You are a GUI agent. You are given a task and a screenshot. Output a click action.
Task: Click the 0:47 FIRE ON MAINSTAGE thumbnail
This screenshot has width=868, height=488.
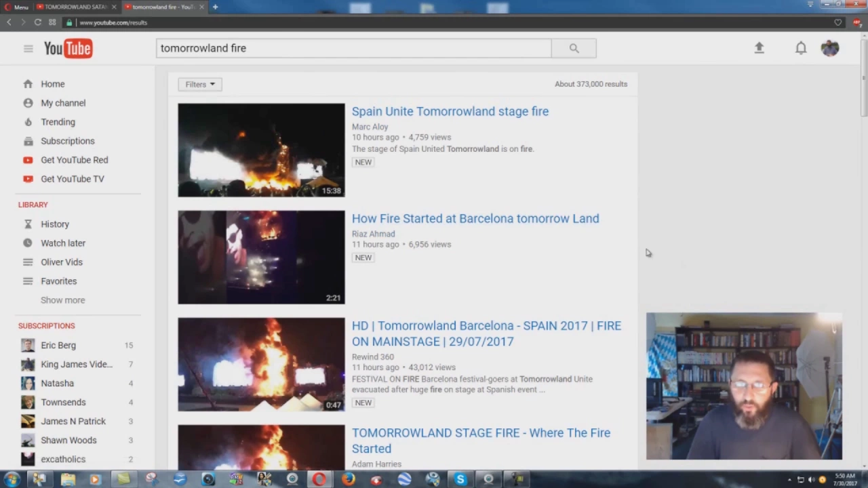261,364
